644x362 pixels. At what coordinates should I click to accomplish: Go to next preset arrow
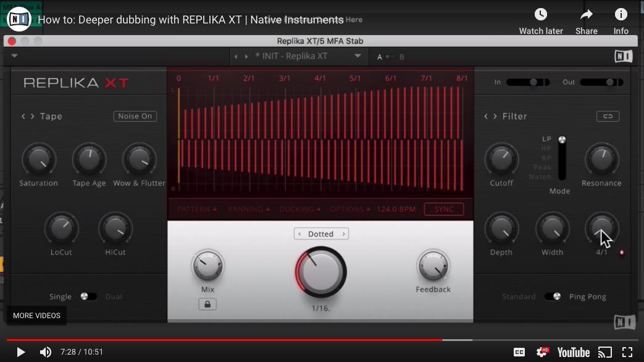pyautogui.click(x=246, y=57)
